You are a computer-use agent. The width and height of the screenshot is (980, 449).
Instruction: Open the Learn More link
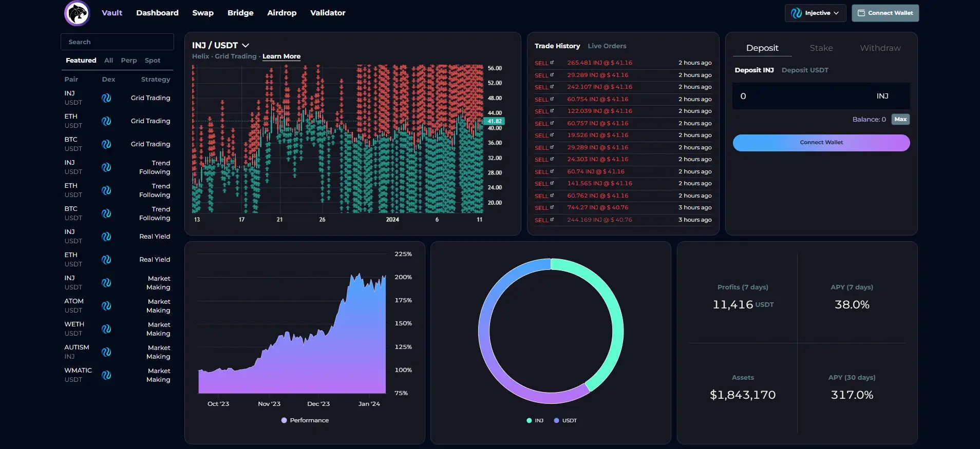(x=281, y=56)
